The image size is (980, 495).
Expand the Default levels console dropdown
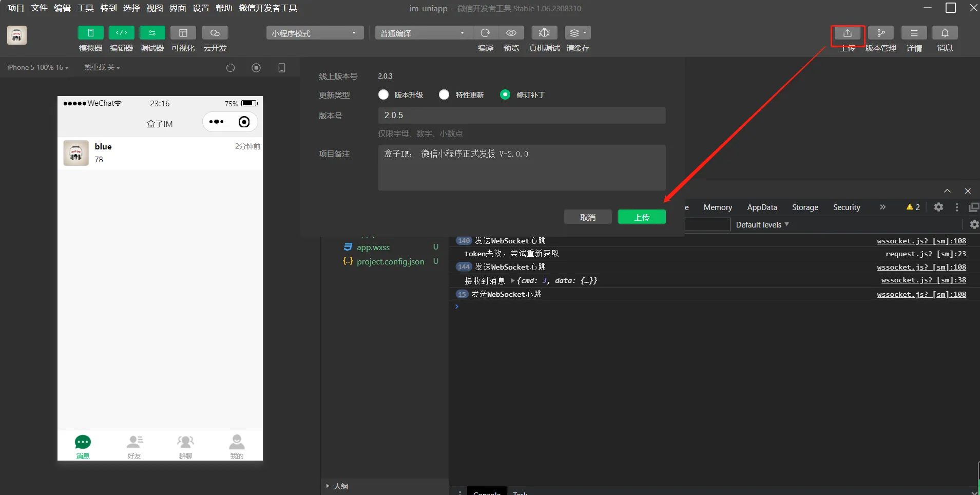tap(762, 225)
